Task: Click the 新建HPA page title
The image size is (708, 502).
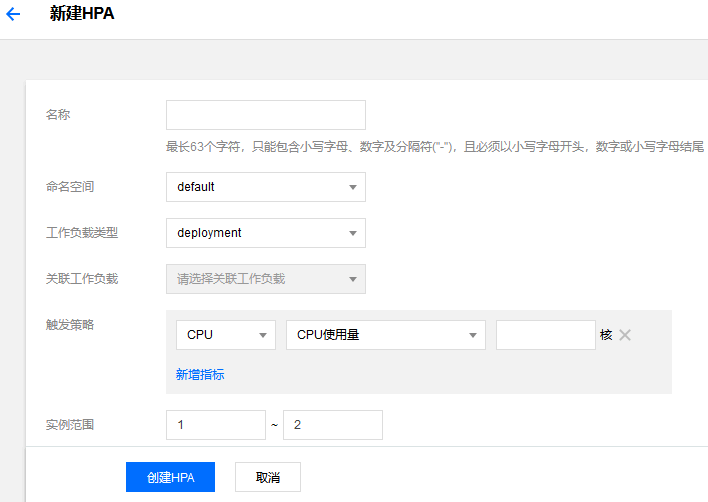Action: 82,14
